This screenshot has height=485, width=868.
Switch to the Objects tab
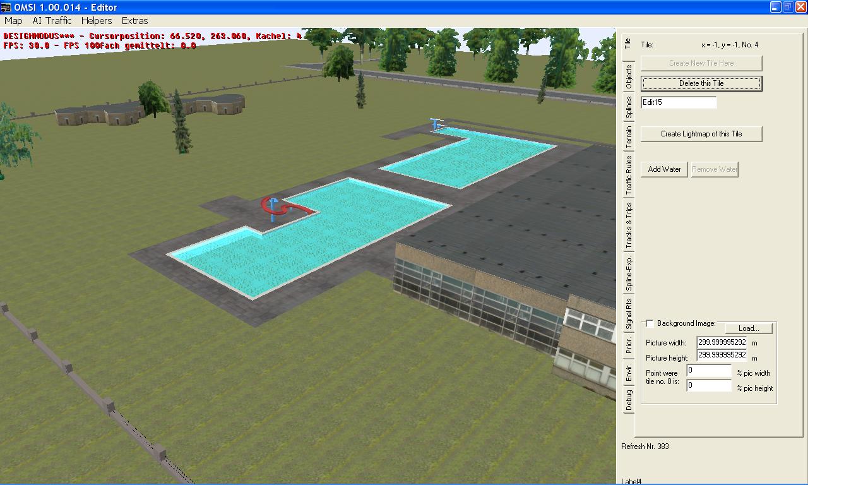[629, 78]
